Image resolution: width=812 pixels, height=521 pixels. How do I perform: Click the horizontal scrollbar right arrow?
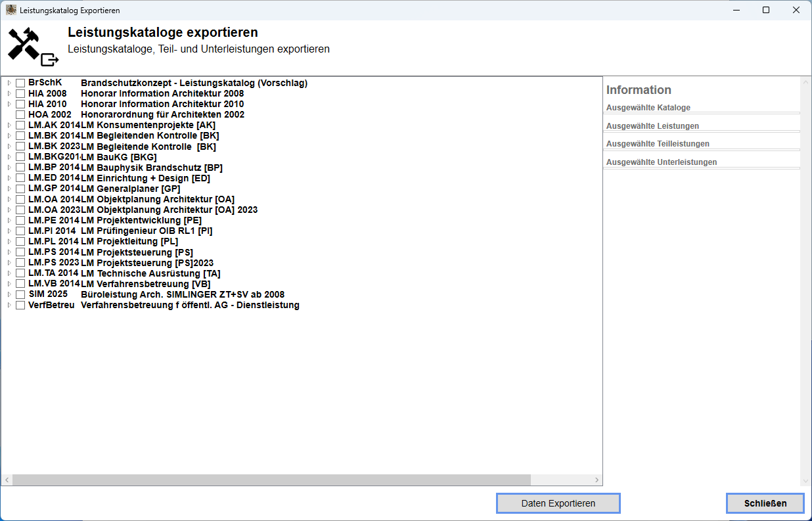click(x=597, y=480)
